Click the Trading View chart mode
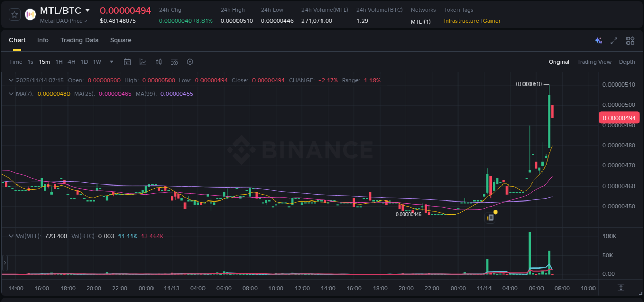 pos(594,62)
